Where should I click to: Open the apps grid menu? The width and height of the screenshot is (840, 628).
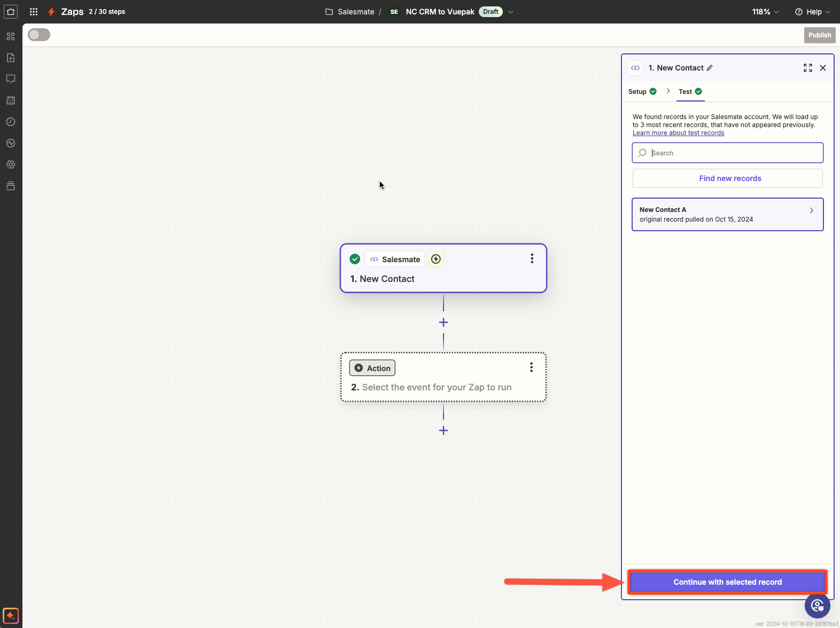(34, 12)
